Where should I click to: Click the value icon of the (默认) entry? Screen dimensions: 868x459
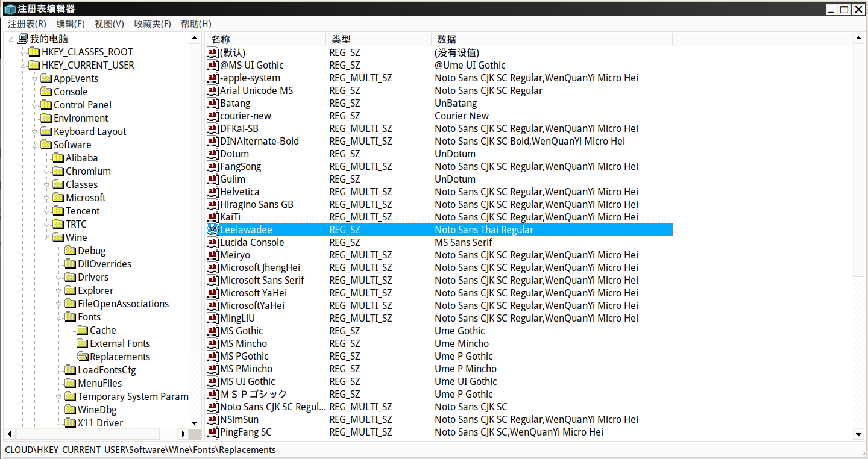[213, 52]
